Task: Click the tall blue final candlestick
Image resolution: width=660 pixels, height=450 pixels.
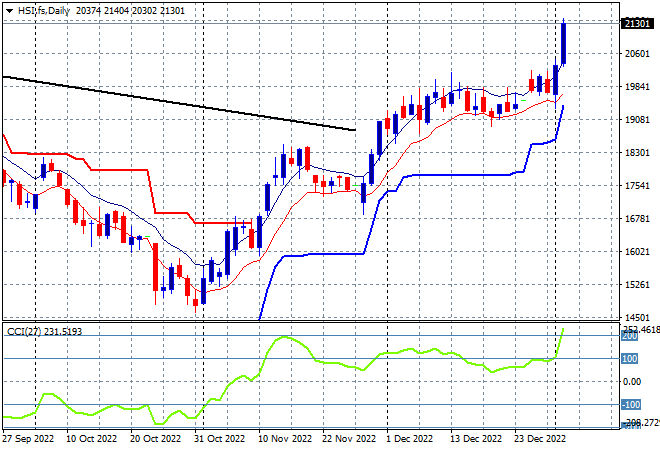Action: pyautogui.click(x=564, y=43)
